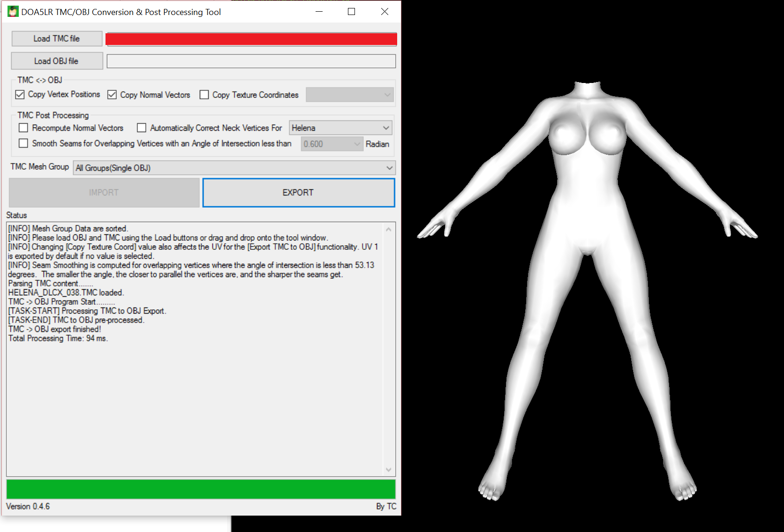Viewport: 784px width, 532px height.
Task: Minimize the conversion tool window
Action: [x=319, y=12]
